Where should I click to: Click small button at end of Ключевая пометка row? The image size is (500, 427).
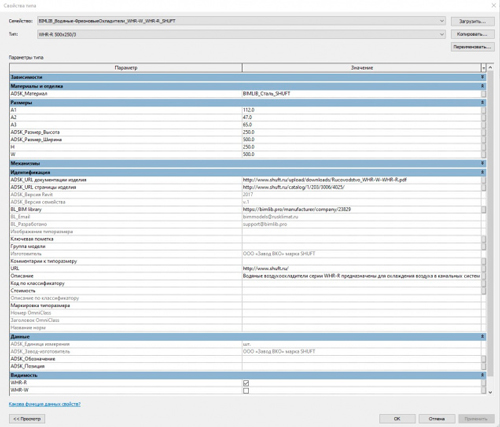[x=483, y=239]
